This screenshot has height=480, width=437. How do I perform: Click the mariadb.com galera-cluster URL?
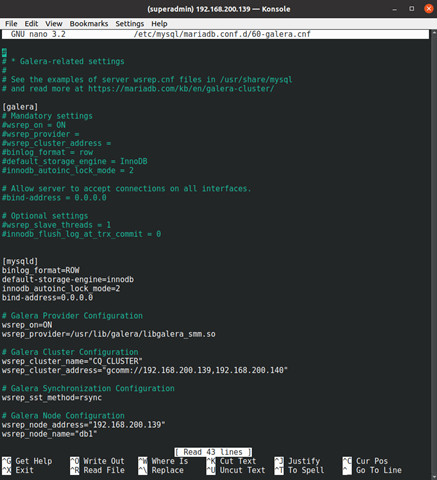point(181,89)
